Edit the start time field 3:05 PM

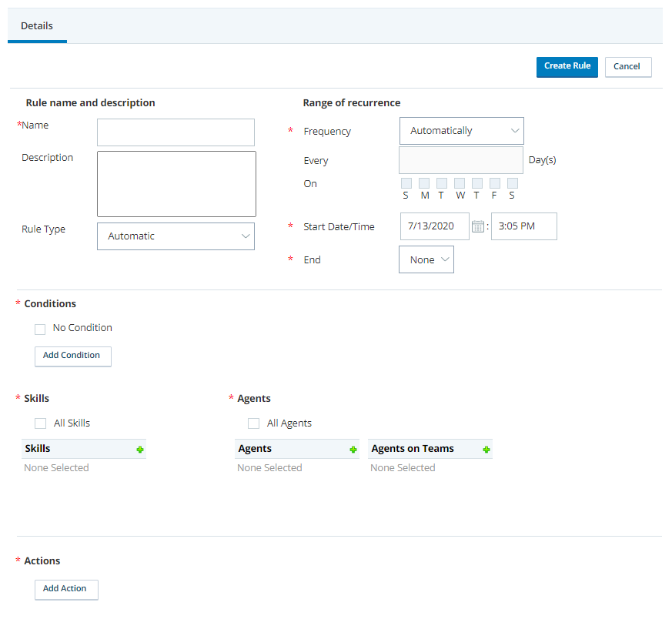(524, 226)
